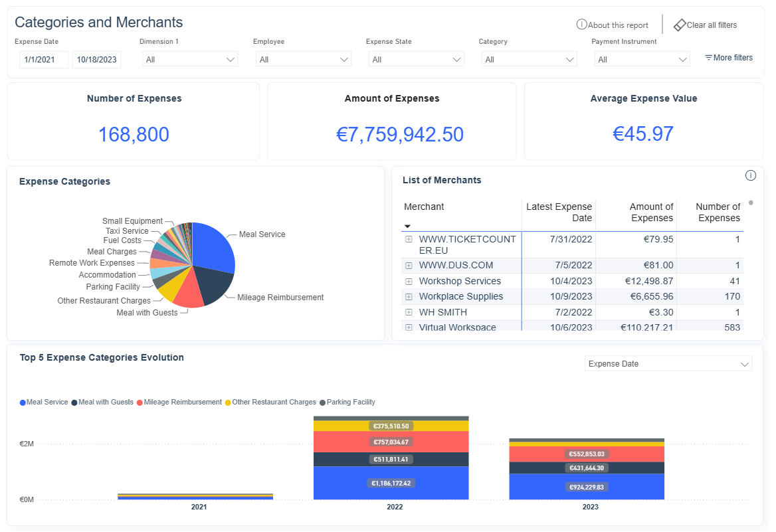
Task: Expand the Workshop Services merchant row
Action: [x=409, y=281]
